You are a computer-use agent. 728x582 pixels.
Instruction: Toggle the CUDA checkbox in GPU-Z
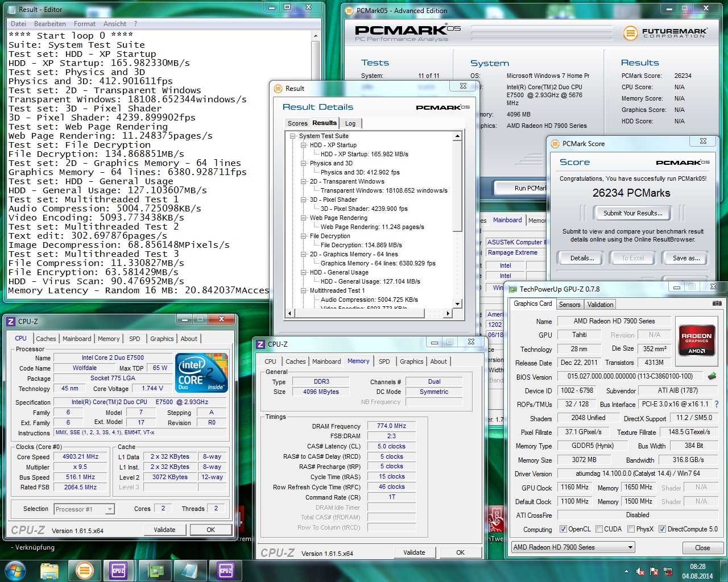(599, 529)
